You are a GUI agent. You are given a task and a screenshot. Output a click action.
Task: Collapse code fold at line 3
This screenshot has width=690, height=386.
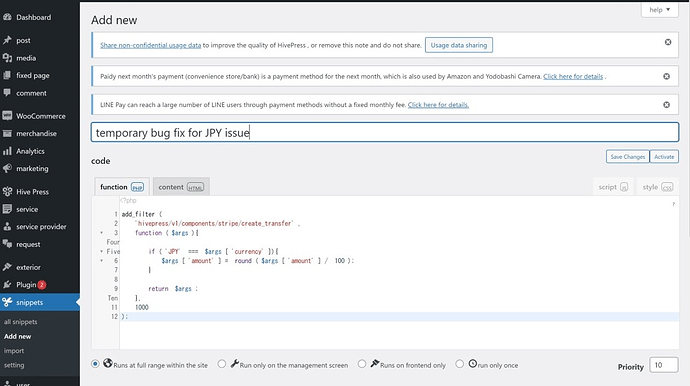pyautogui.click(x=102, y=233)
